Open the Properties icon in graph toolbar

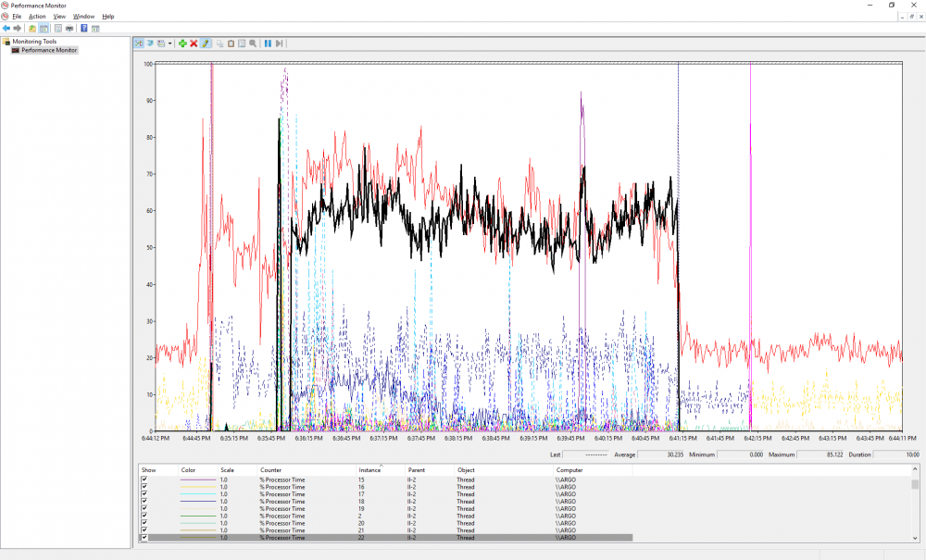tap(242, 44)
